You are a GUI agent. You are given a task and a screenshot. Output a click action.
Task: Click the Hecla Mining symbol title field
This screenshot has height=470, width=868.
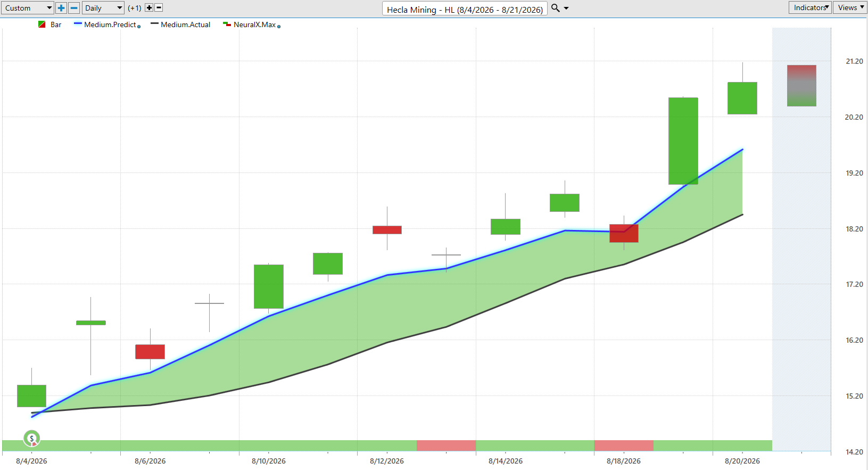tap(465, 9)
